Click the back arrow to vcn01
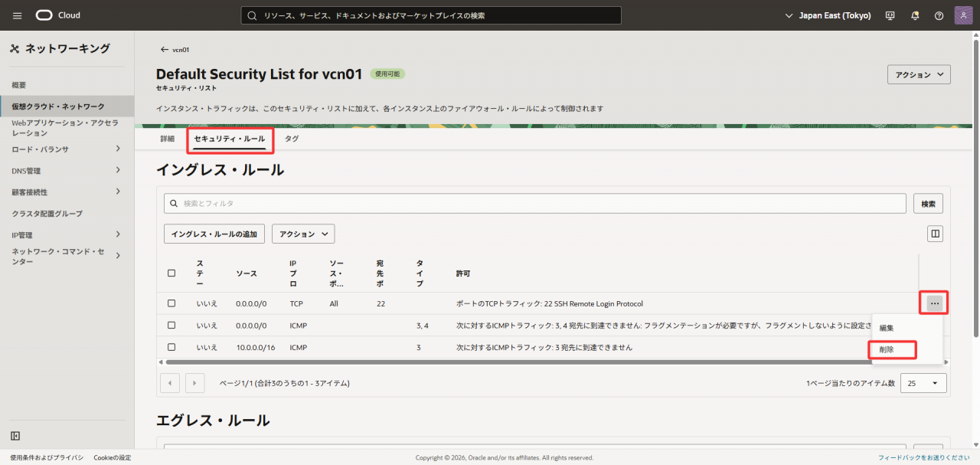Viewport: 980px width, 465px height. click(x=164, y=50)
